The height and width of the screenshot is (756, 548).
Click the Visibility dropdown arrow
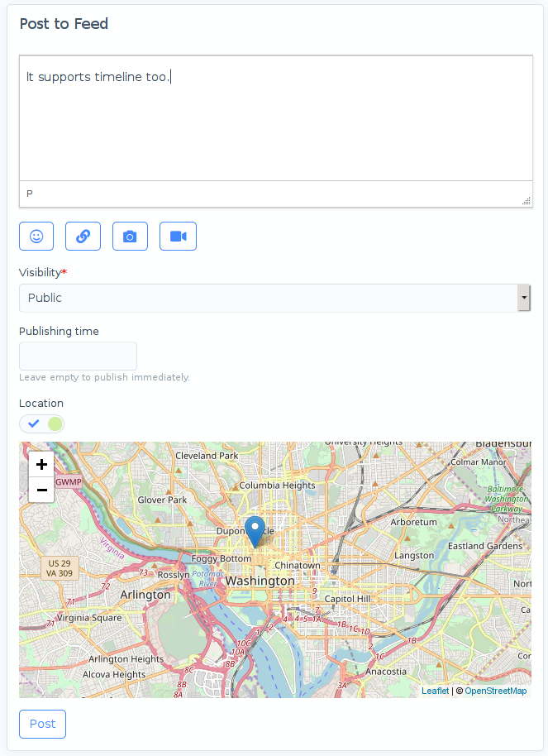coord(523,298)
